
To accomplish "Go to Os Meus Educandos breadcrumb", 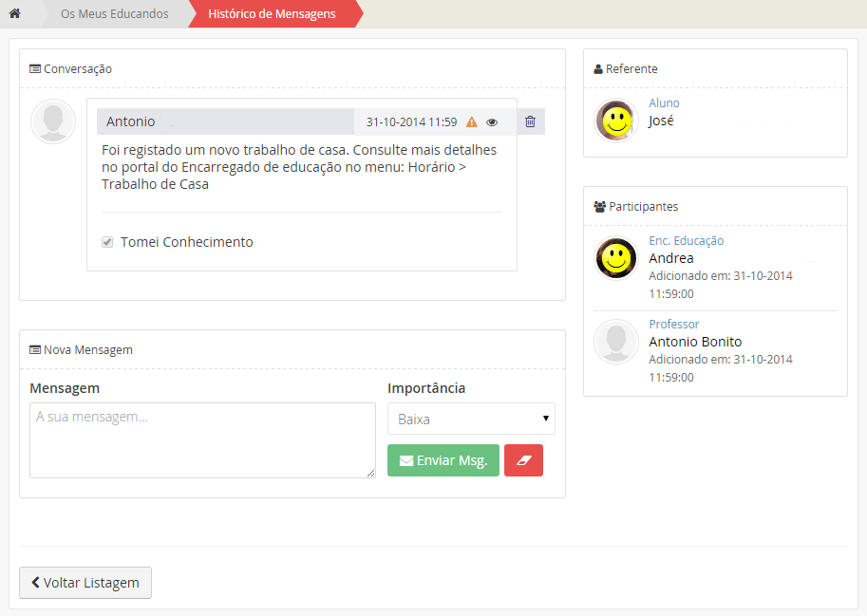I will [x=114, y=14].
